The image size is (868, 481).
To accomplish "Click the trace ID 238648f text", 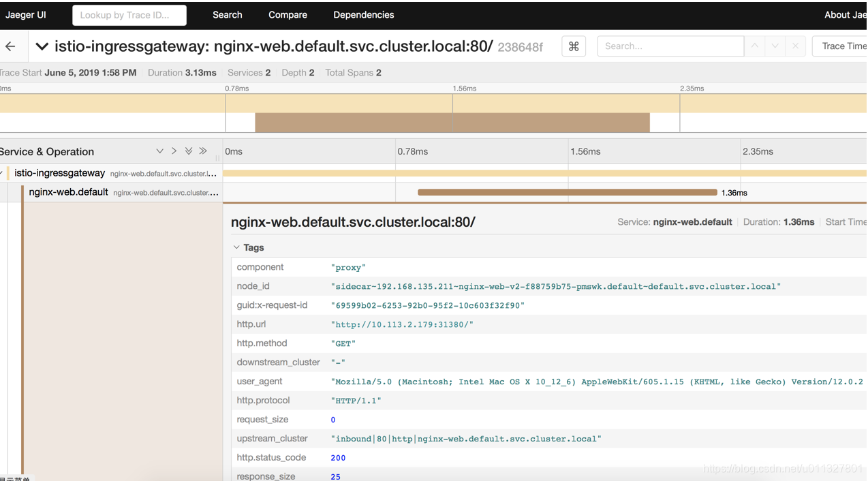I will 521,47.
